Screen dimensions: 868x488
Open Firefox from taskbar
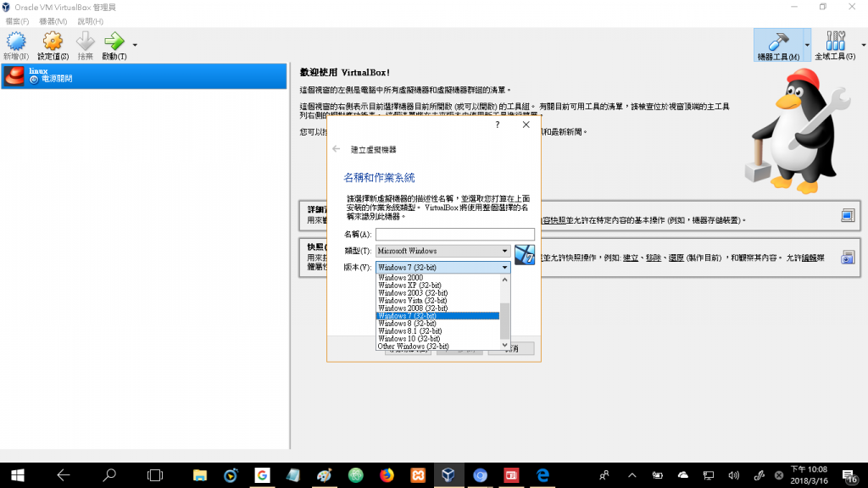click(387, 475)
